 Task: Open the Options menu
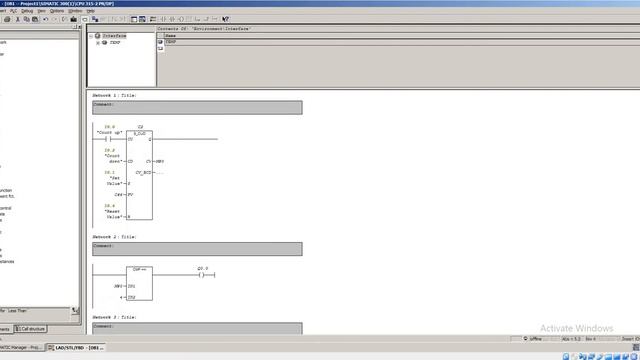click(57, 11)
